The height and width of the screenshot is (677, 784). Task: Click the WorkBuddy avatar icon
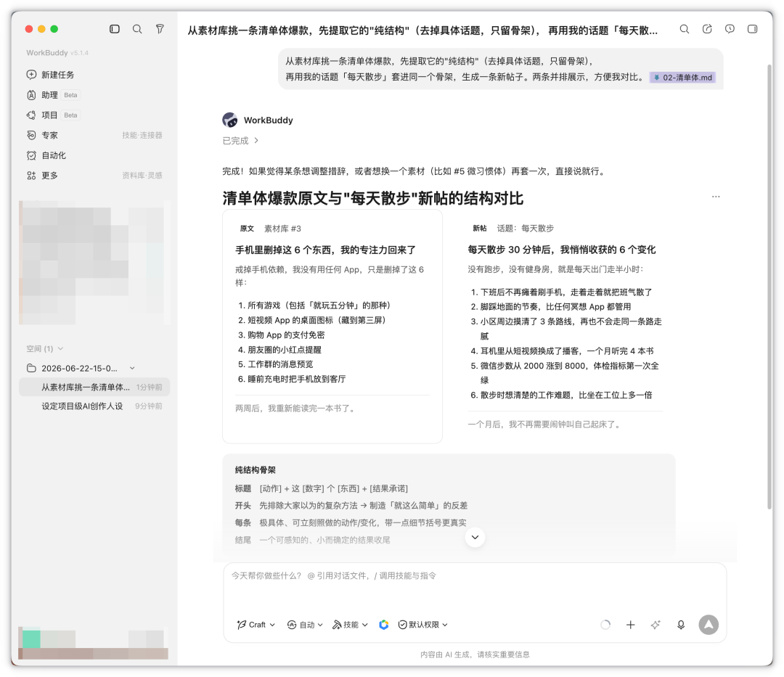tap(230, 120)
